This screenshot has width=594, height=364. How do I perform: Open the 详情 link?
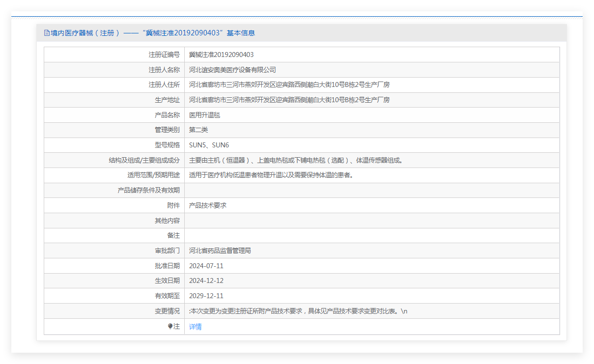[x=195, y=327]
